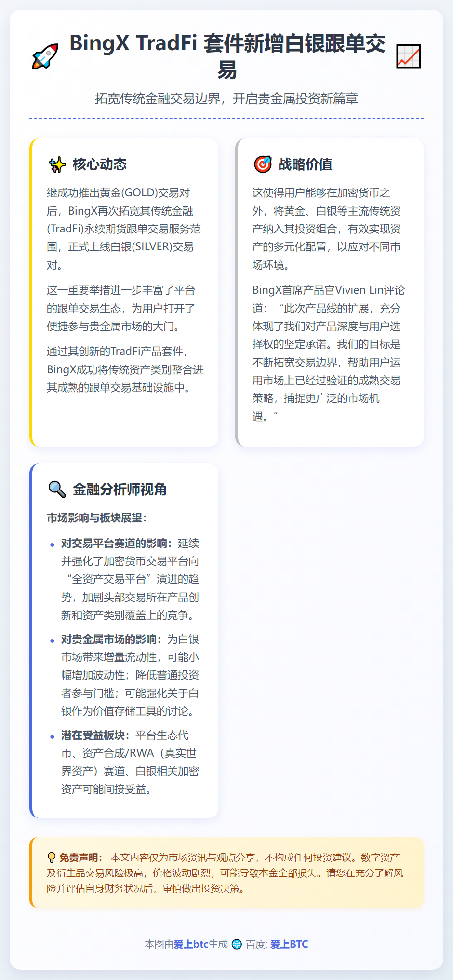Click the magnifying glass icon beside 金融分析师视角
Image resolution: width=453 pixels, height=980 pixels.
pos(57,489)
